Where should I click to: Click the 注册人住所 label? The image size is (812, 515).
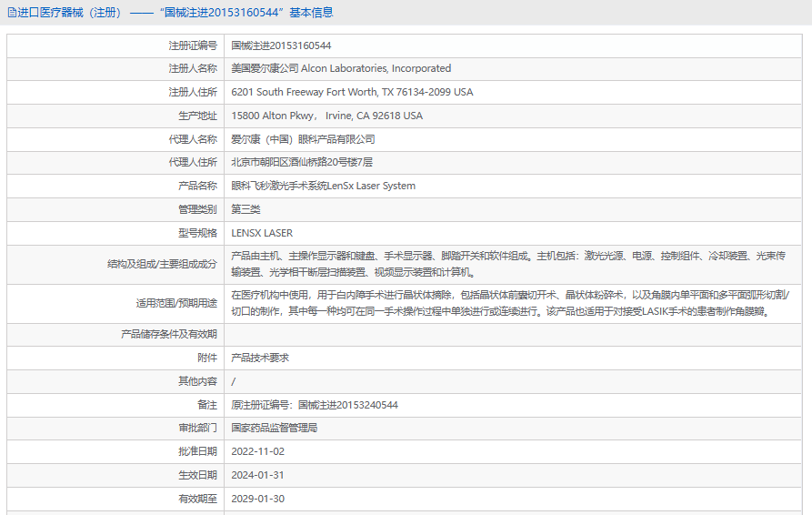pos(193,92)
